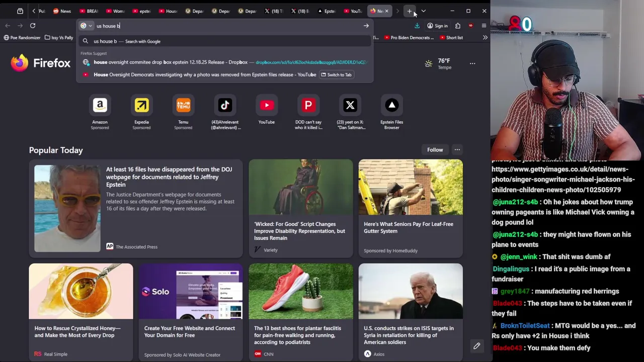Switch to the 'BREAK' YouTube tab
This screenshot has width=644, height=362.
[89, 11]
